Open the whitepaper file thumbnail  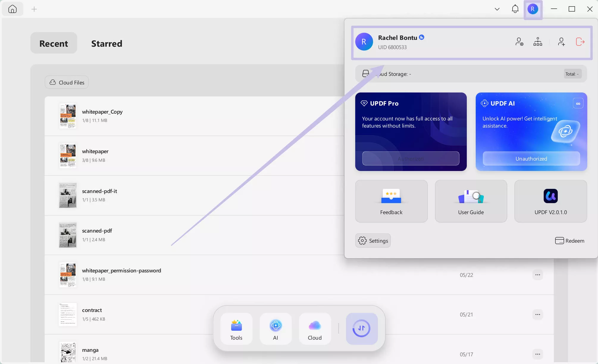point(68,156)
